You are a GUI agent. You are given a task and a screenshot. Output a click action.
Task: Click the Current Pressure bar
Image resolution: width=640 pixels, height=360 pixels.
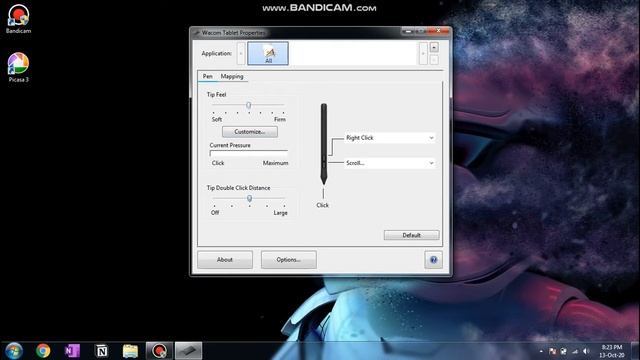click(249, 153)
